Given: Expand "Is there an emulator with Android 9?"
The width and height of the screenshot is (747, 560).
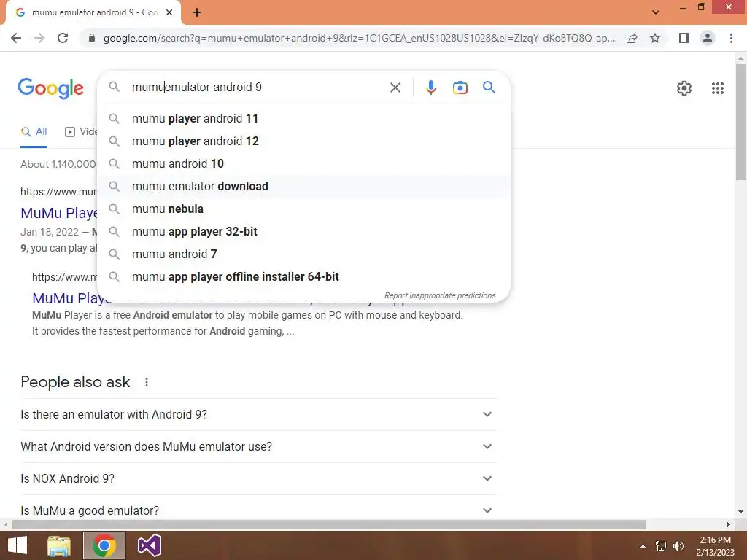Looking at the screenshot, I should tap(258, 414).
